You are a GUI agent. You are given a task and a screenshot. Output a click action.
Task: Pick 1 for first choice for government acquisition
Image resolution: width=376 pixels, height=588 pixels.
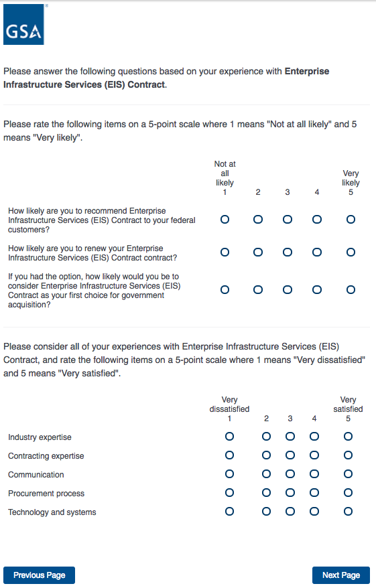pos(225,290)
